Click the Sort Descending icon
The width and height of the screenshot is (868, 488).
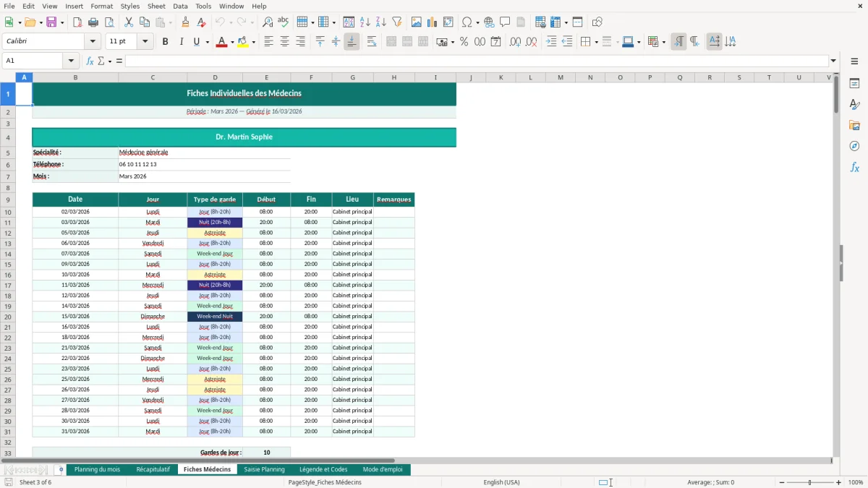coord(381,22)
